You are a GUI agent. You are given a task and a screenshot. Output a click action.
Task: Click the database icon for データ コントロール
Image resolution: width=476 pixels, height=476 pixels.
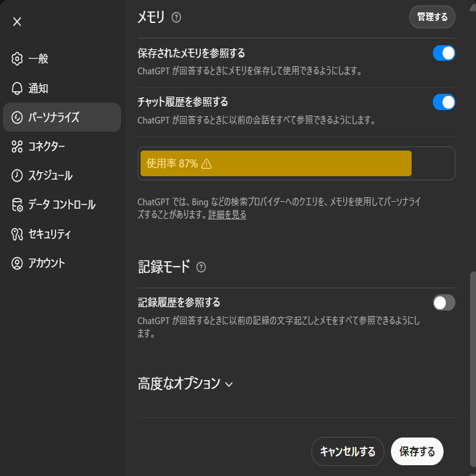(x=18, y=205)
